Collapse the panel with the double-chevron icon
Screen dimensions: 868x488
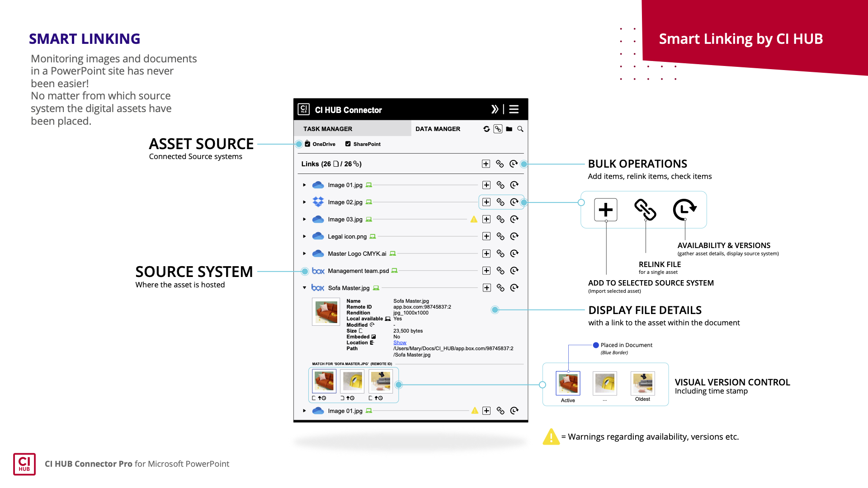tap(495, 109)
